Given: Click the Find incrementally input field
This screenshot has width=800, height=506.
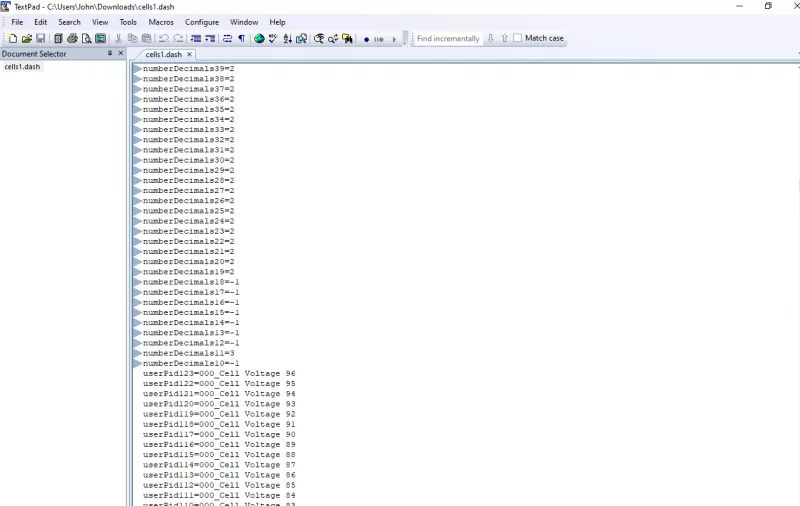Looking at the screenshot, I should click(447, 38).
